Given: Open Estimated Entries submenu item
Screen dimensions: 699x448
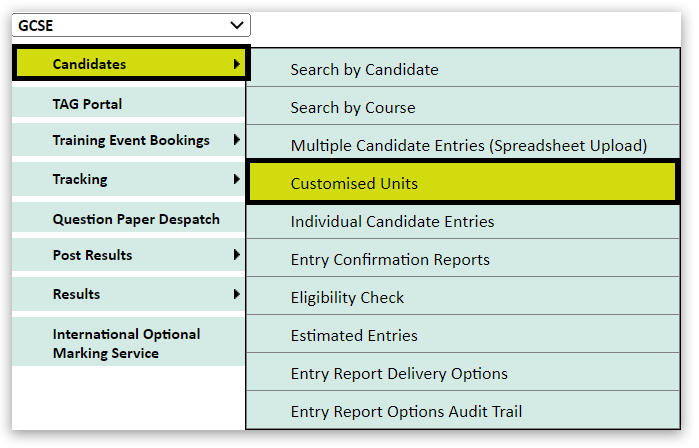Looking at the screenshot, I should 354,336.
